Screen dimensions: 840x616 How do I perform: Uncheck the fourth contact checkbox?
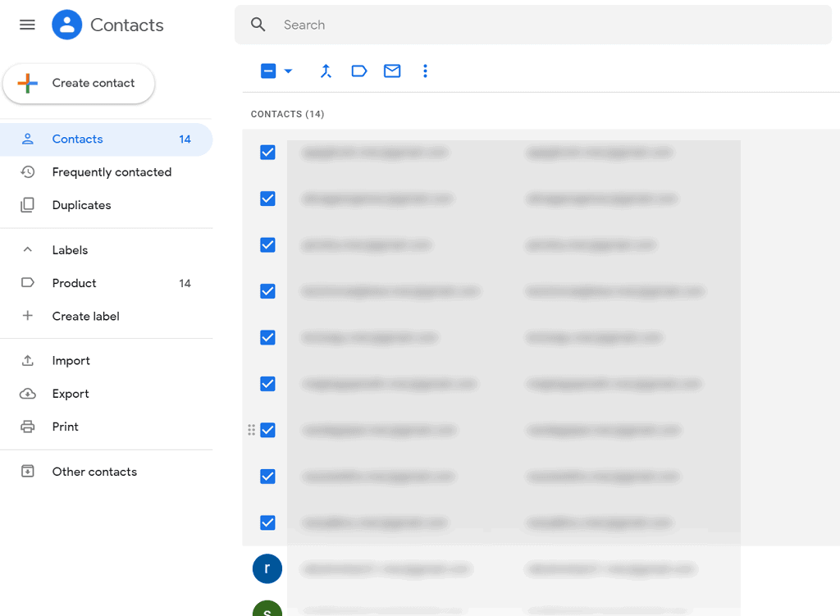267,291
